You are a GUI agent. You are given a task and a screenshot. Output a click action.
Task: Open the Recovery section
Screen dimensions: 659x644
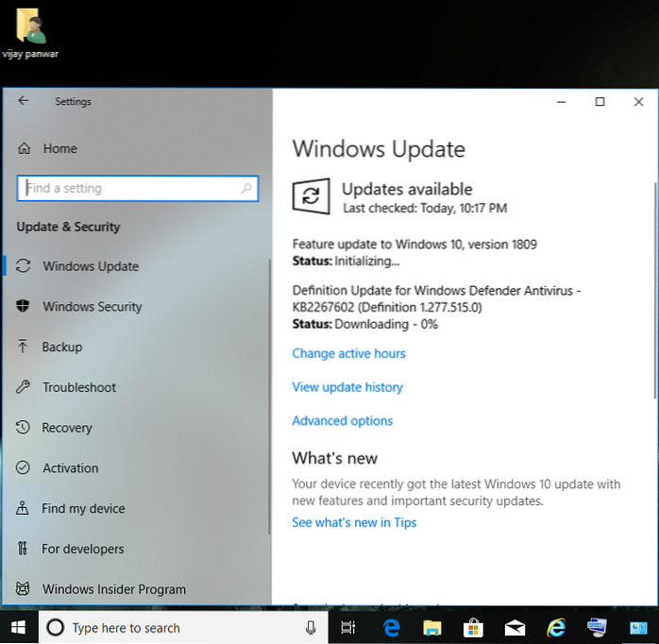click(67, 428)
